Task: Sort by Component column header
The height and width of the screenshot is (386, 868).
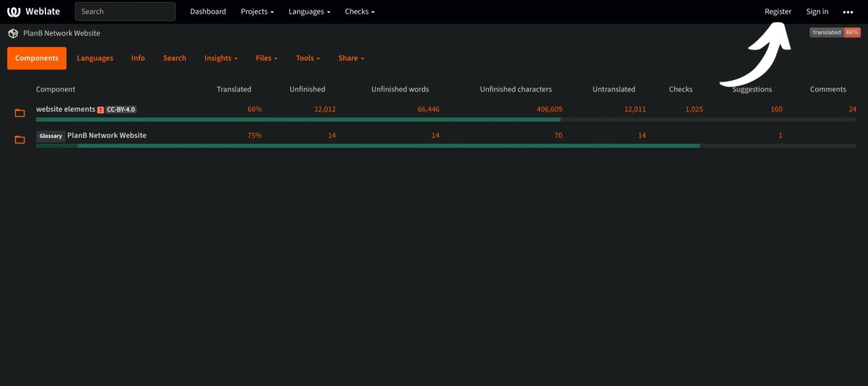Action: point(56,90)
